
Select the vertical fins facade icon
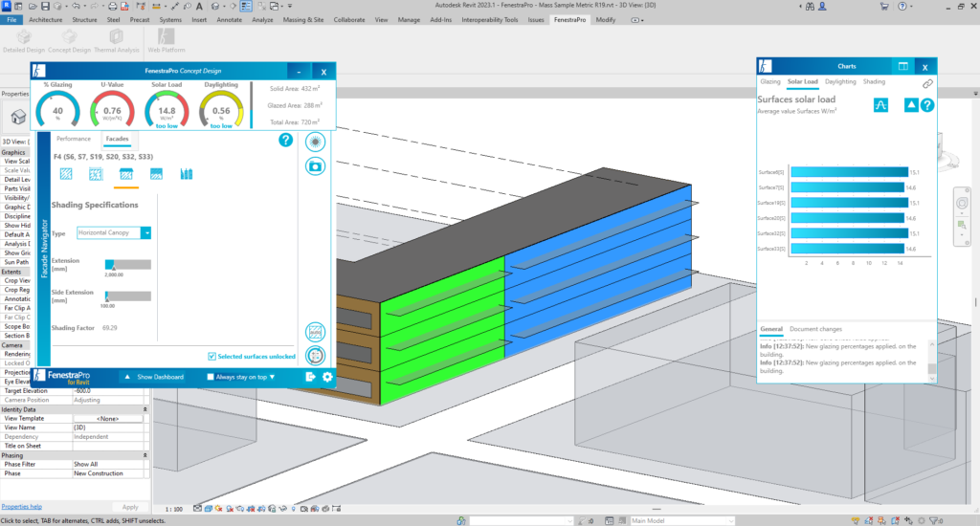coord(187,174)
